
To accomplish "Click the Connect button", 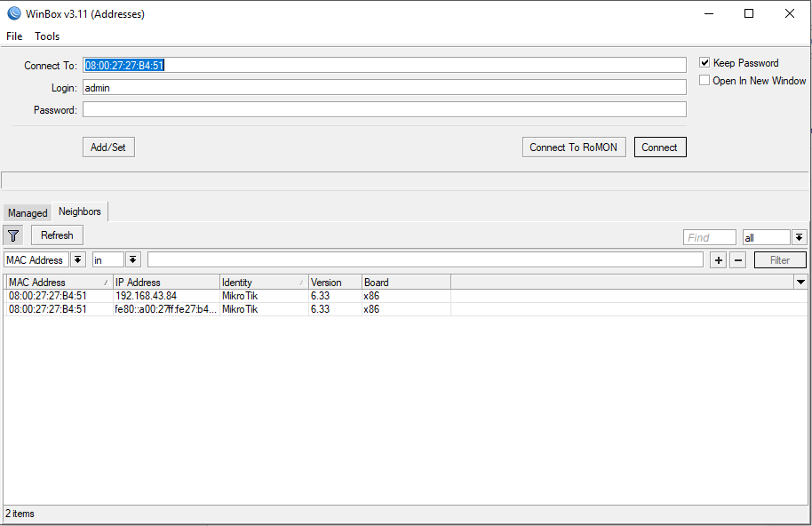I will (660, 147).
